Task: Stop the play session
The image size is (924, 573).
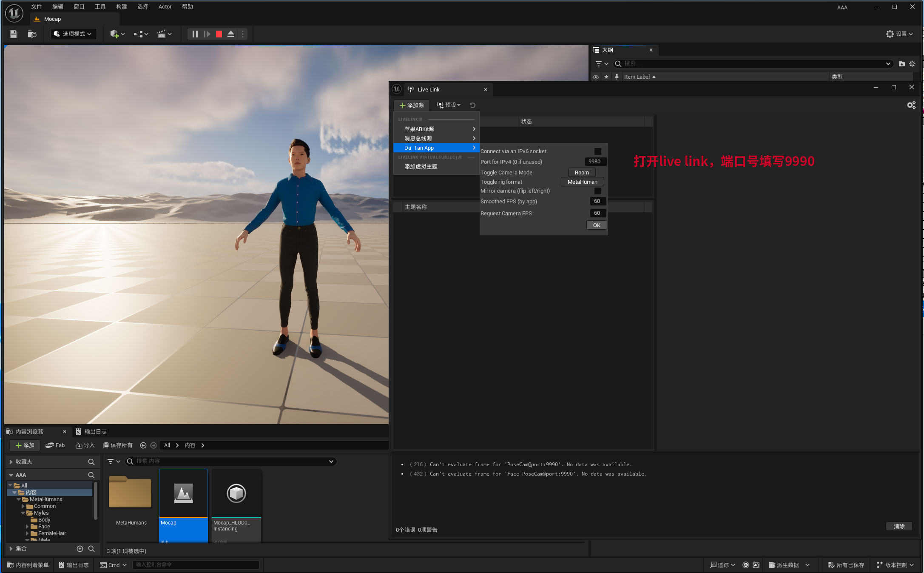Action: [219, 34]
